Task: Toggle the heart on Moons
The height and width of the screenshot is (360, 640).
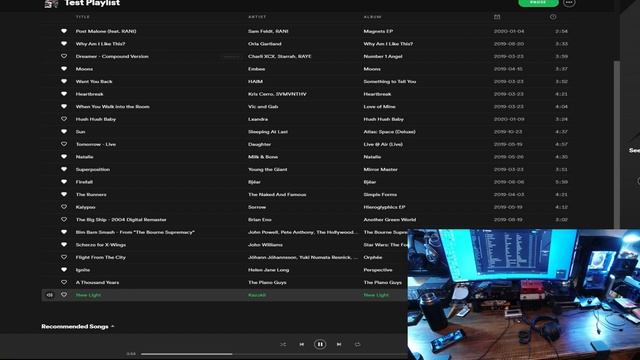Action: (x=64, y=69)
